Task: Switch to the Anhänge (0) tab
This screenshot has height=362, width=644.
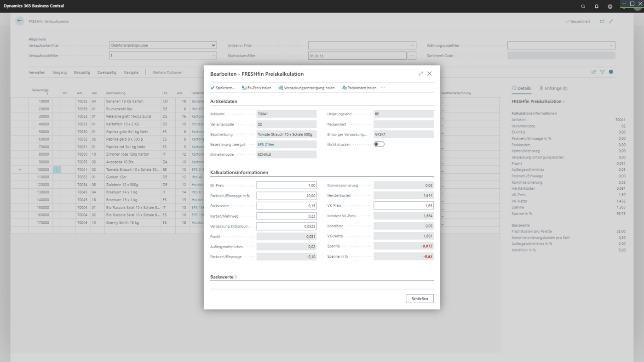Action: point(553,88)
